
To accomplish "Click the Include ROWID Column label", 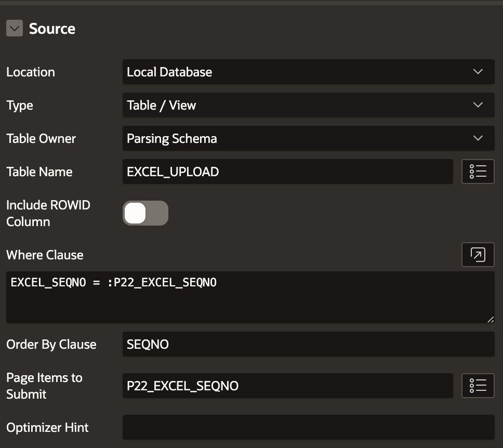I will (48, 213).
